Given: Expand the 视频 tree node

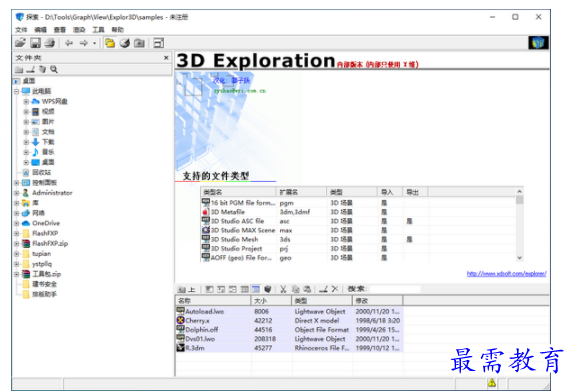Looking at the screenshot, I should click(x=26, y=112).
